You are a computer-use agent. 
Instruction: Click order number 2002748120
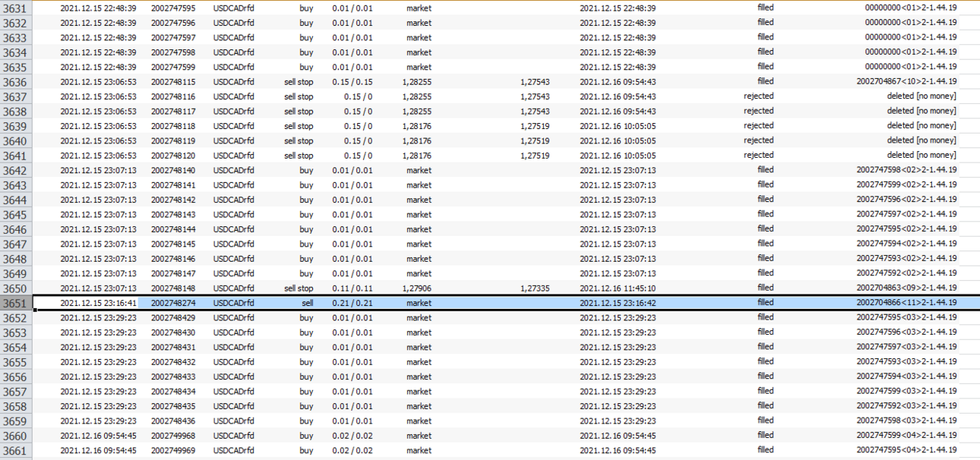[173, 156]
